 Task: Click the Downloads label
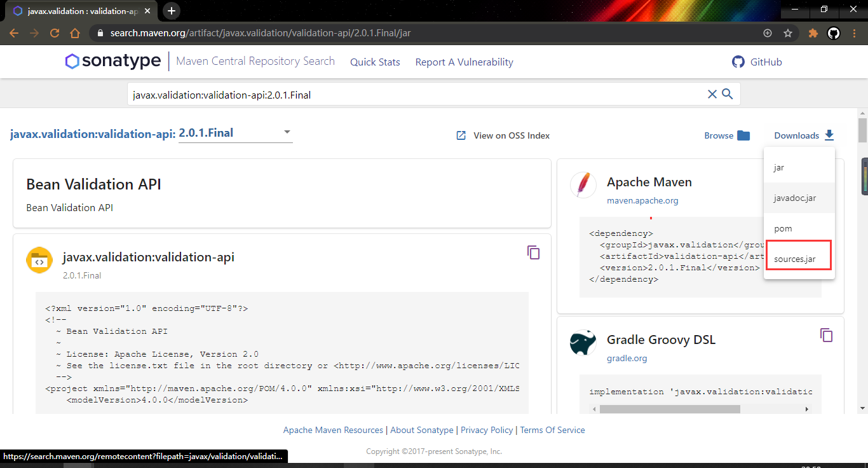[x=796, y=135]
